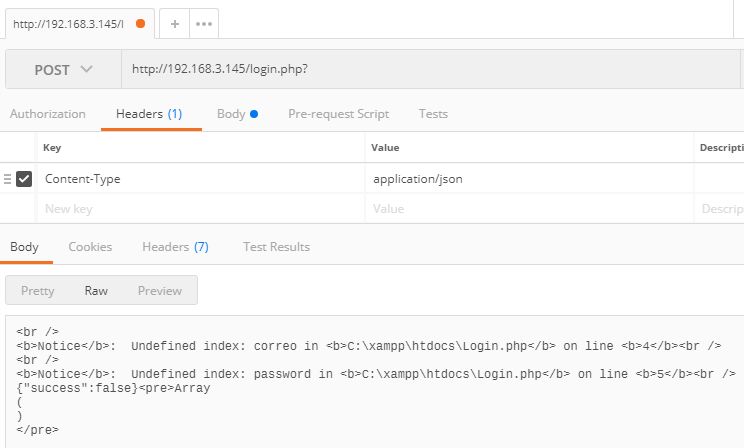The image size is (744, 448).
Task: Select the response Body tab
Action: point(24,247)
